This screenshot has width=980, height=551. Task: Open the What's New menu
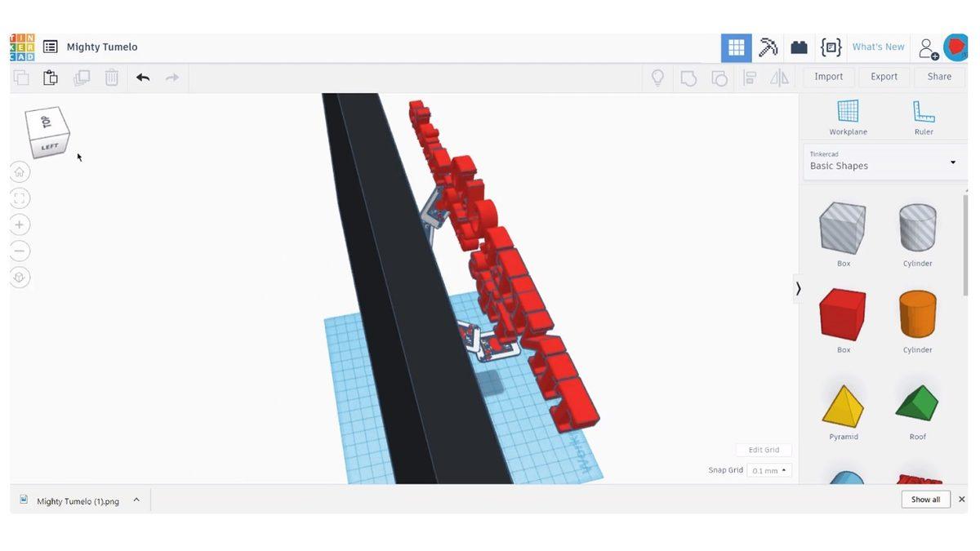pyautogui.click(x=878, y=45)
